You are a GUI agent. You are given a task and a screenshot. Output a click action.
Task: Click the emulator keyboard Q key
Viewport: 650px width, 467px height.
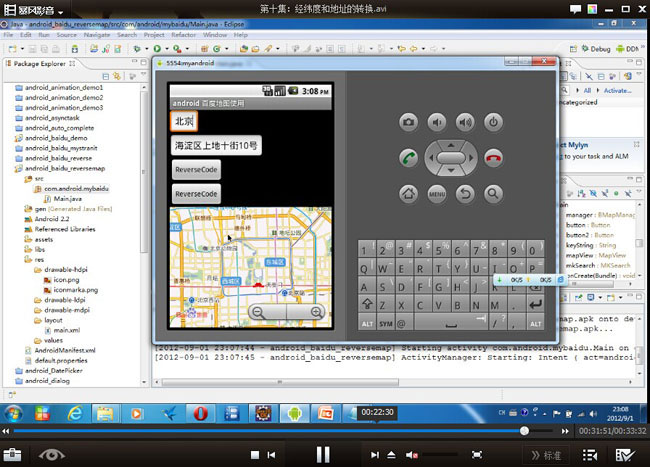coord(364,269)
